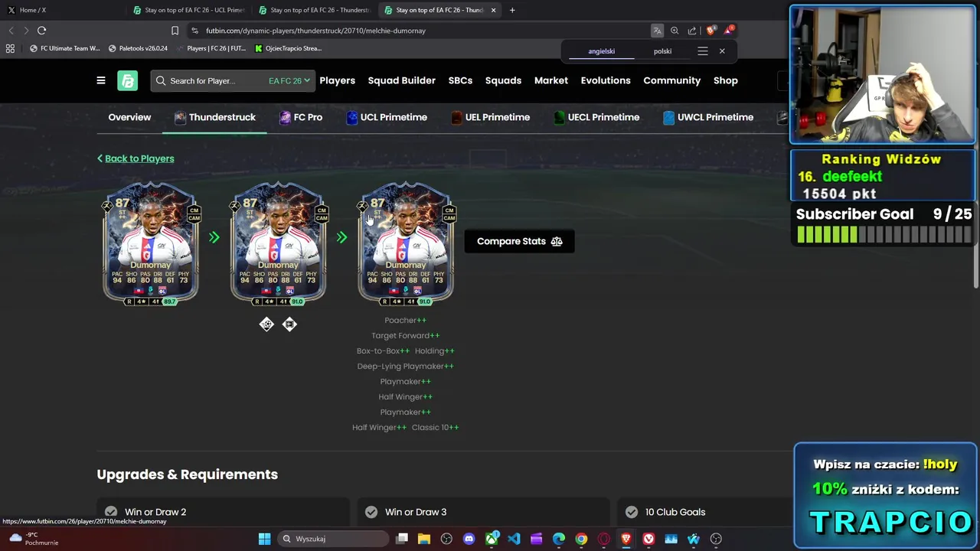Image resolution: width=980 pixels, height=551 pixels.
Task: Open the Windows Start menu
Action: pos(264,539)
